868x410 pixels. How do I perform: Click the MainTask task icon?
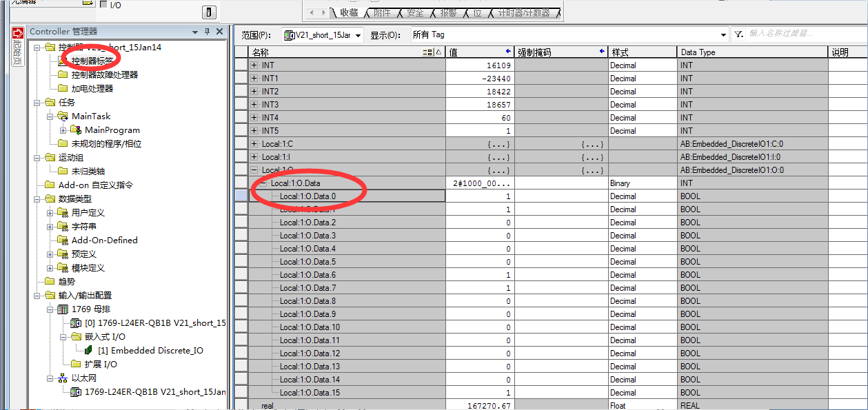[x=63, y=116]
